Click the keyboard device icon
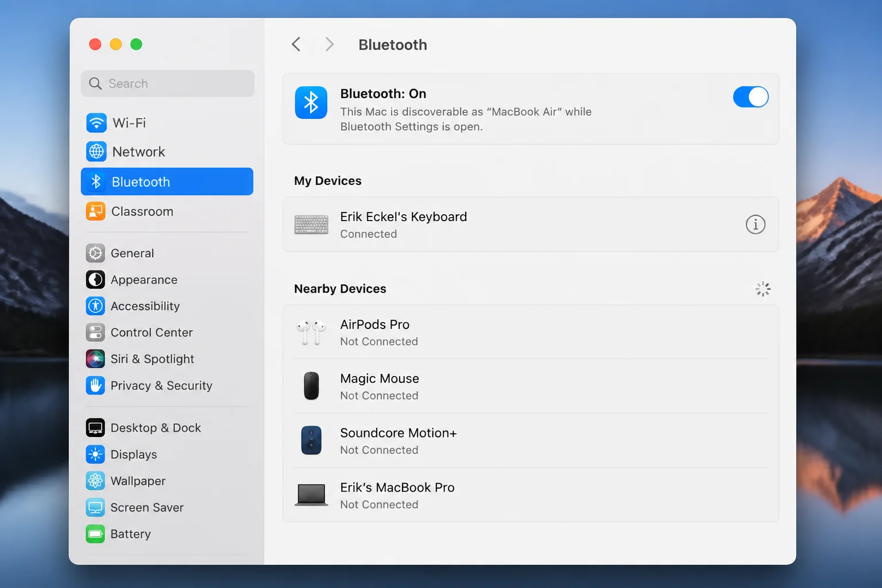 (x=311, y=225)
